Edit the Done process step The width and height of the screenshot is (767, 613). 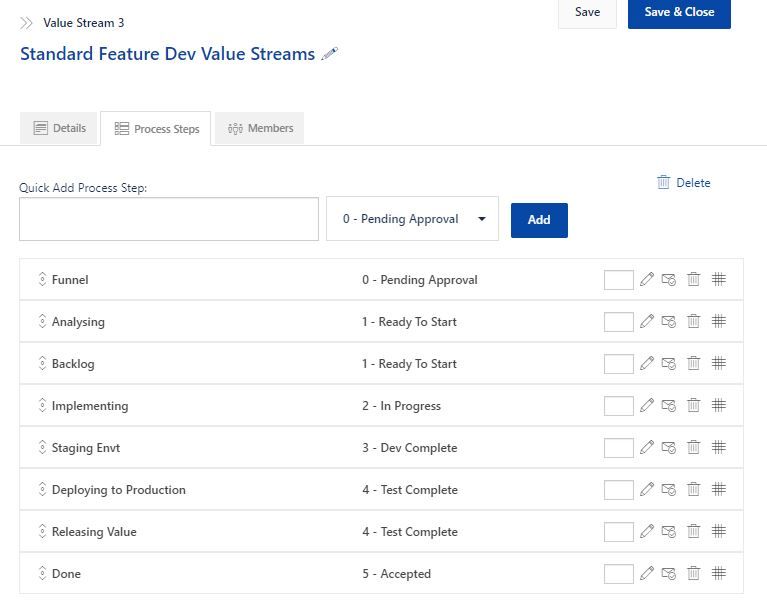pyautogui.click(x=647, y=573)
